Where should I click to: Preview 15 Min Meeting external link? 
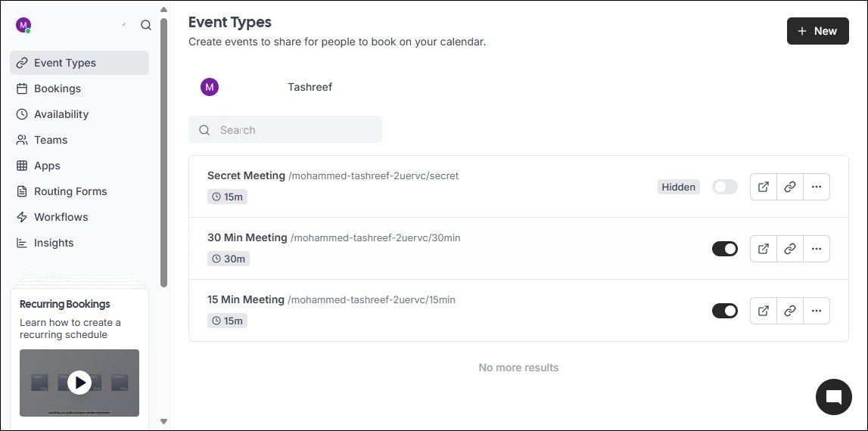(x=764, y=311)
